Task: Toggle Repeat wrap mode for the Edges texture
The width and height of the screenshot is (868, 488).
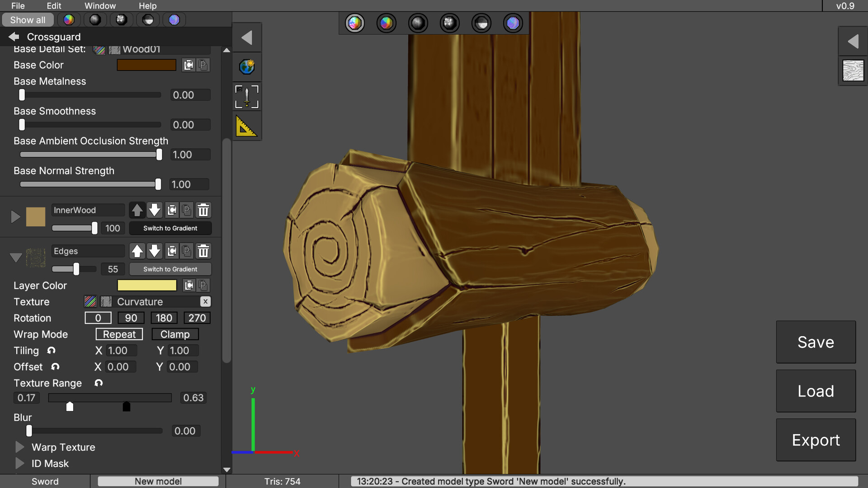Action: point(119,334)
